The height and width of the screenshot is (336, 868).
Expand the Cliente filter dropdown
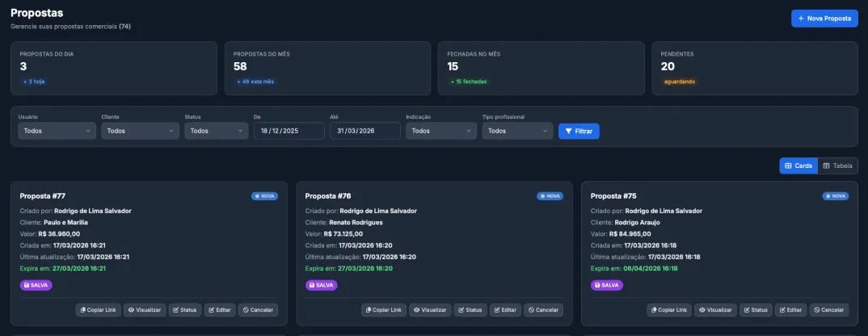(140, 131)
